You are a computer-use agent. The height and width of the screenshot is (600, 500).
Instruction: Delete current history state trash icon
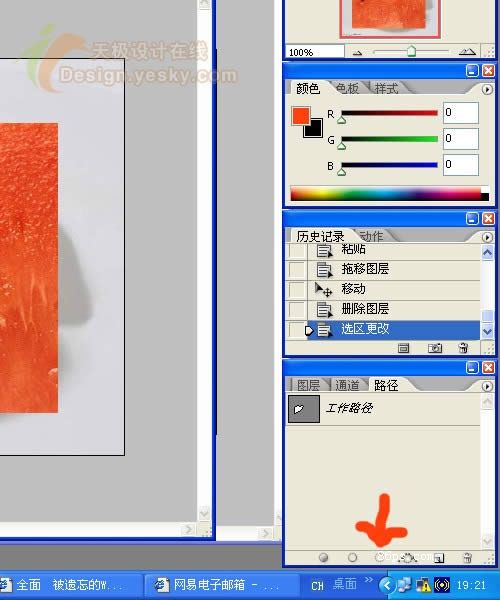coord(463,347)
